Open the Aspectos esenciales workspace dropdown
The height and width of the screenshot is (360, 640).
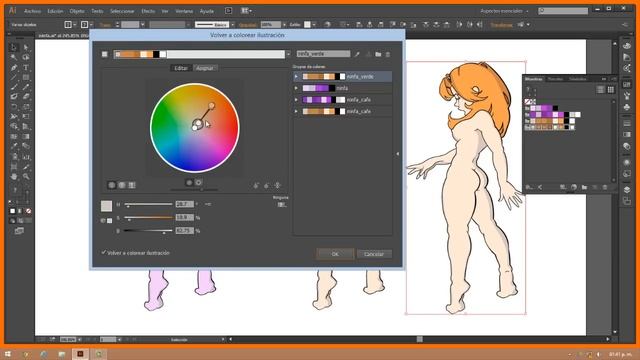click(504, 11)
